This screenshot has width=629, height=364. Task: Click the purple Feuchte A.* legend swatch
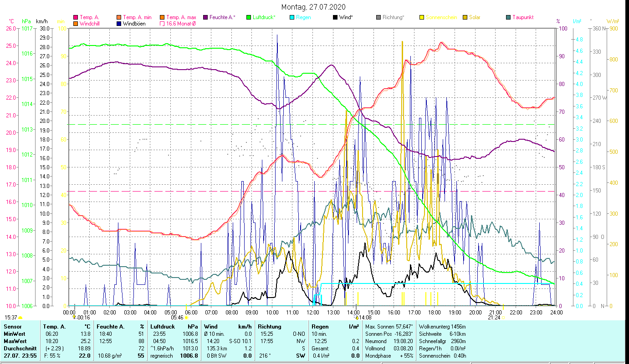(x=205, y=17)
